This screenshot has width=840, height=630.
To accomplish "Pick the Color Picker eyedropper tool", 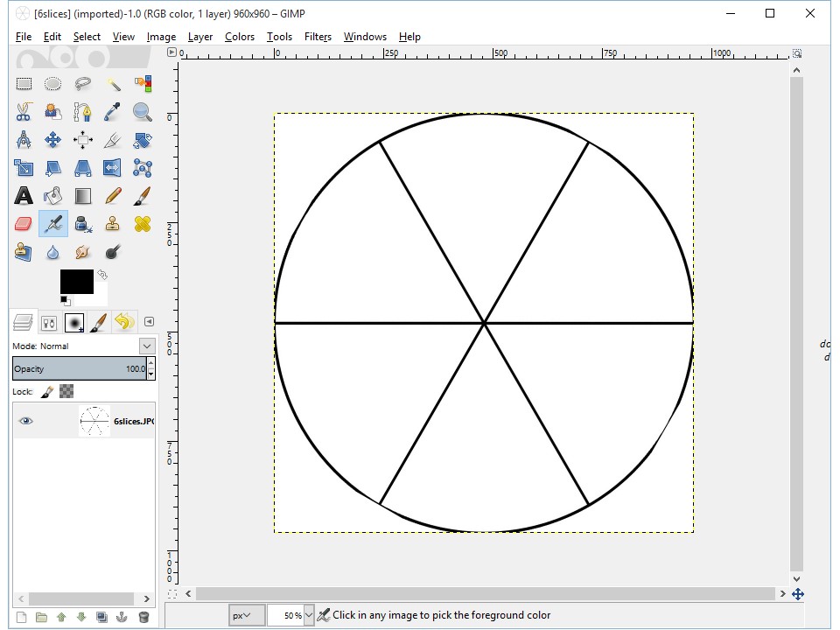I will (113, 111).
